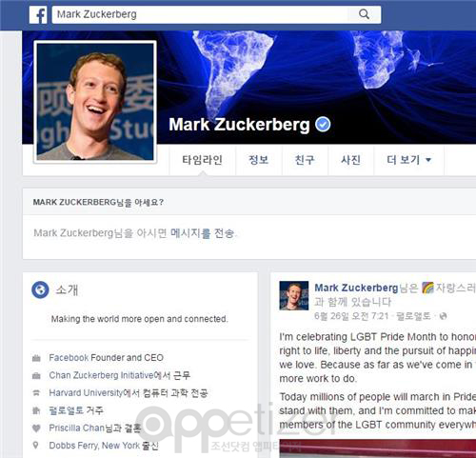Screen dimensions: 476x458
Task: Click the globe icon beside 소개
Action: click(40, 289)
